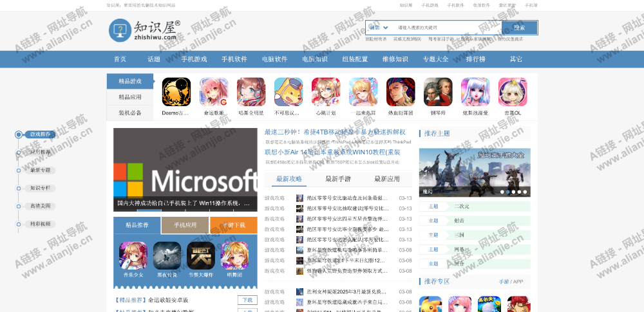Open the 钢琴师 game icon
Screen dimensions: 644x312
coord(438,92)
